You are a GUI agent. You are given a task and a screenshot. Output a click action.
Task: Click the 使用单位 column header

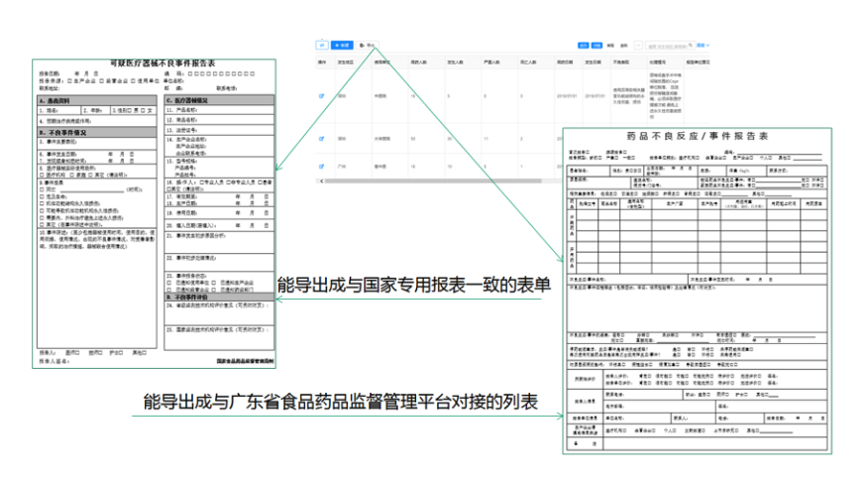pos(381,62)
